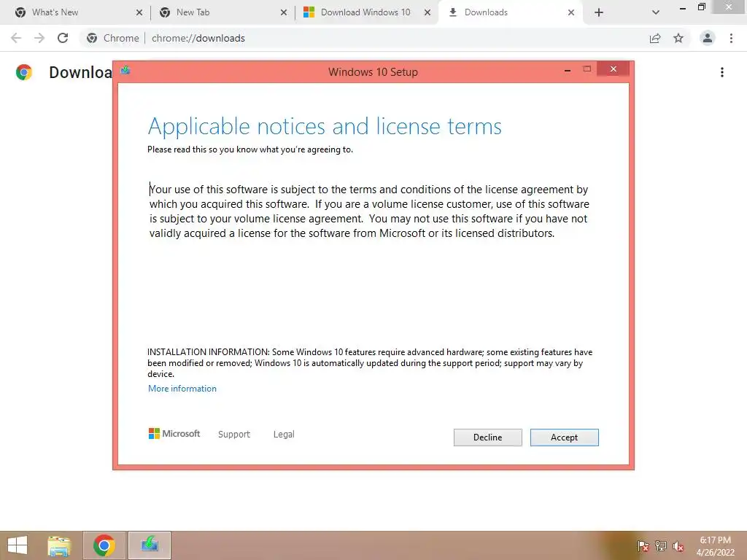Select the Downloads tab in Chrome
The image size is (747, 560).
coord(510,12)
